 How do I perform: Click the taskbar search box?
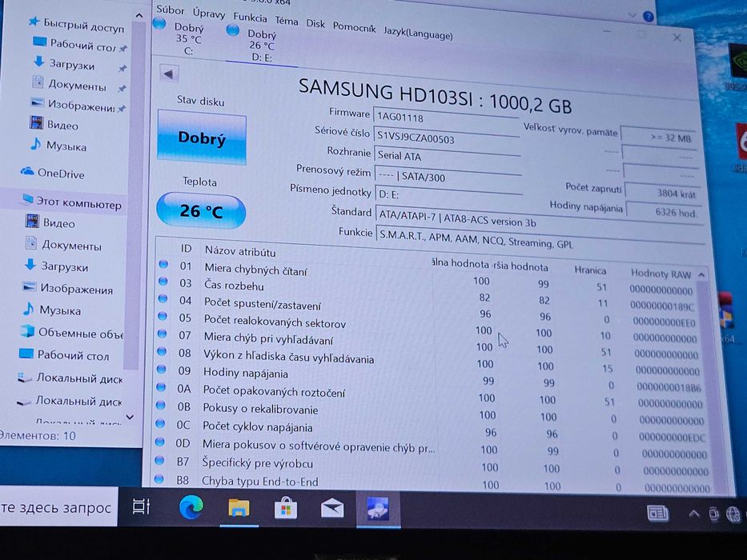(57, 506)
